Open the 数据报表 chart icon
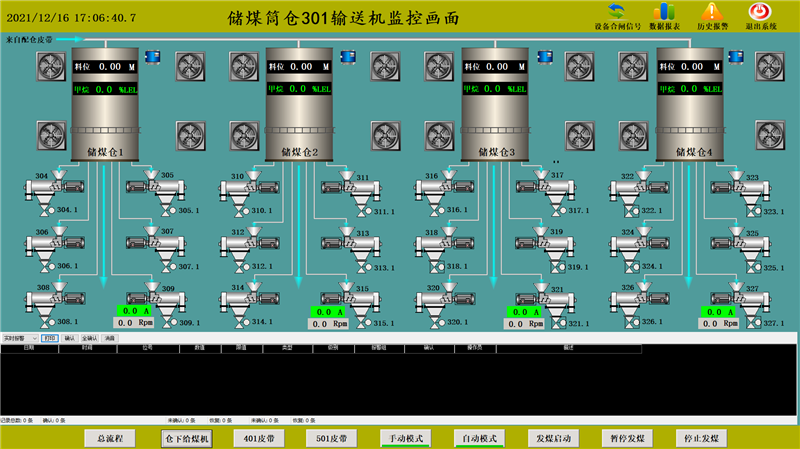800x449 pixels. (664, 12)
